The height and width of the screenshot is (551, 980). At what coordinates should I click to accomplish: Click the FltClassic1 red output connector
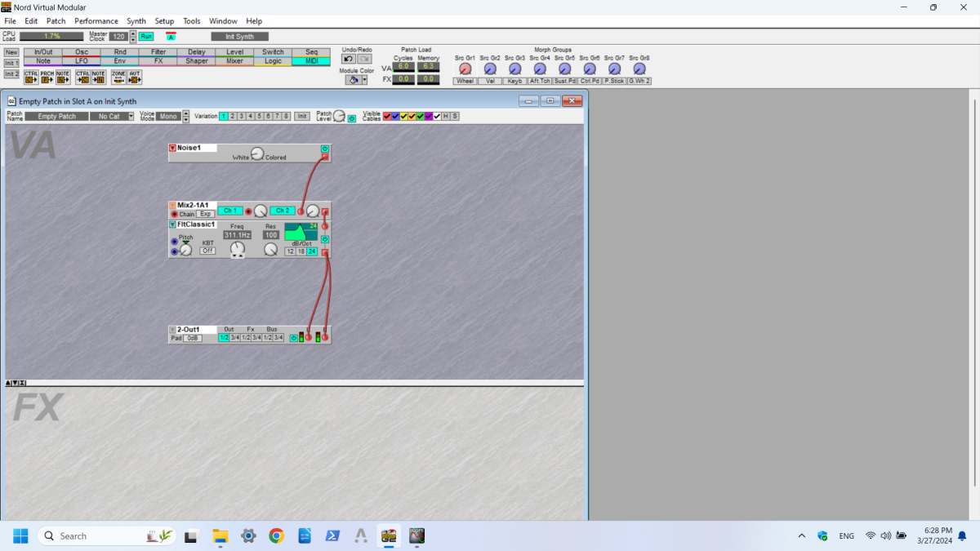point(325,253)
